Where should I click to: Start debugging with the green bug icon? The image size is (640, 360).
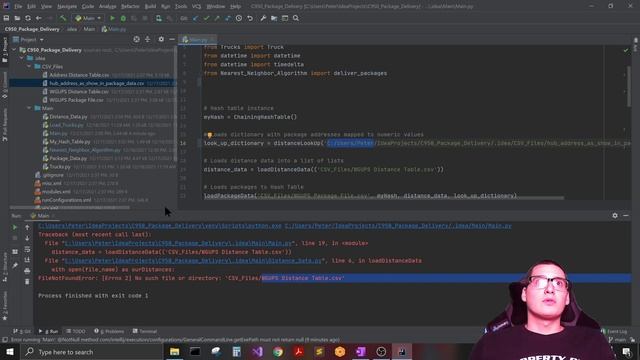click(123, 18)
